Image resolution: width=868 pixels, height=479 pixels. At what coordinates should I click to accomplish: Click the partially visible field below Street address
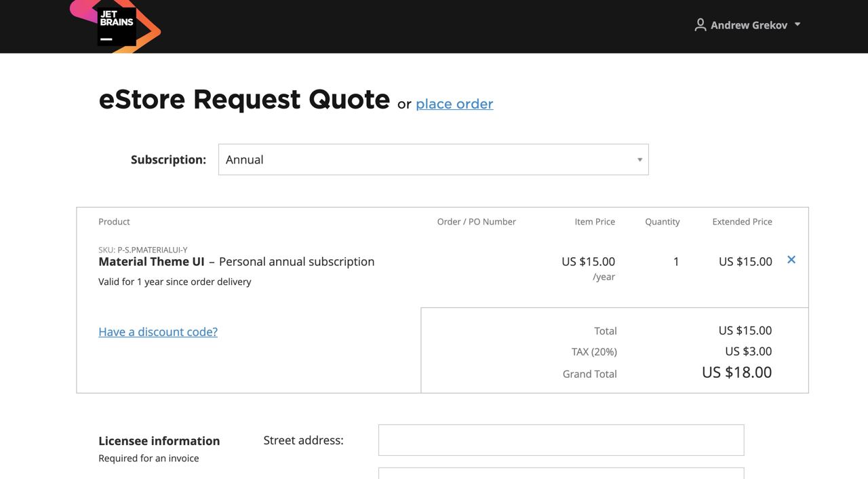click(x=561, y=473)
